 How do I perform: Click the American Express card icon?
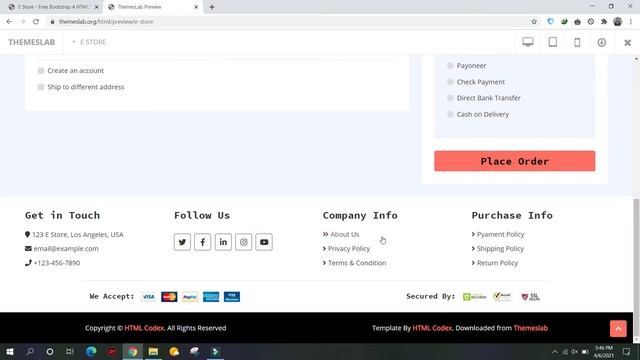tap(211, 297)
